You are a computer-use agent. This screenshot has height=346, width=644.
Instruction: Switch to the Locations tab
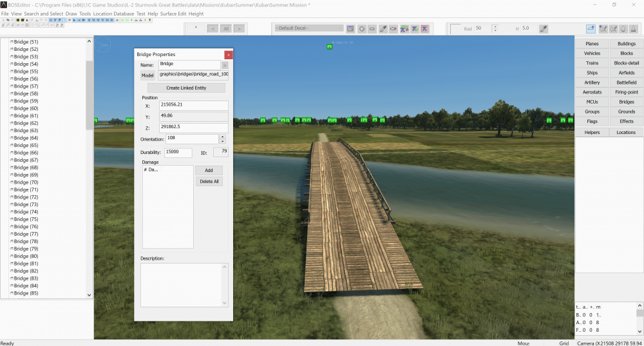tap(625, 132)
